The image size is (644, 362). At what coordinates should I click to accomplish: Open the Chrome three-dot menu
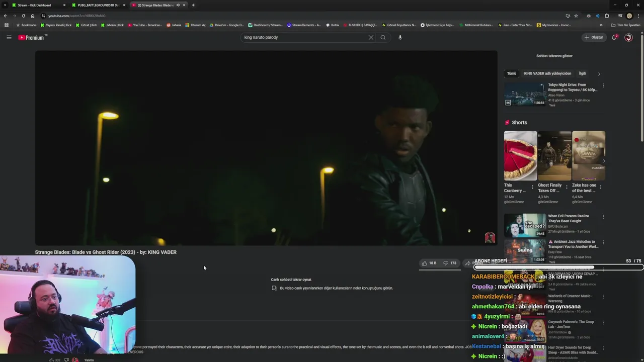coord(638,16)
